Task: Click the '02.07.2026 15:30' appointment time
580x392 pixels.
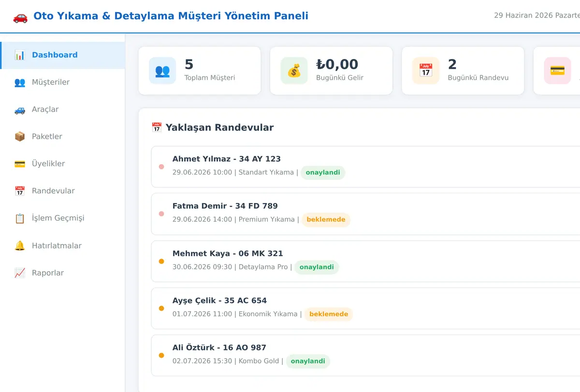Action: click(202, 361)
